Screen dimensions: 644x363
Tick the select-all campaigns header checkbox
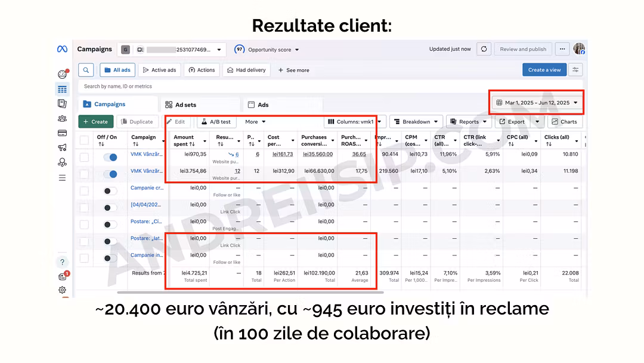click(85, 140)
